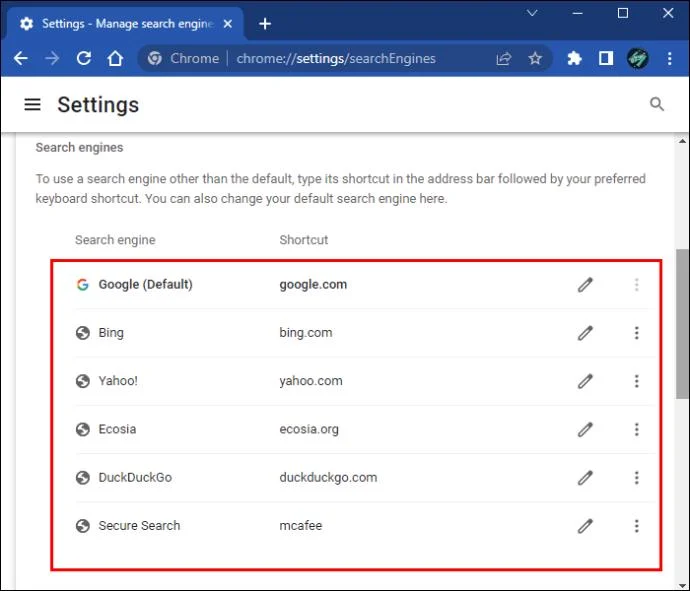Viewport: 690px width, 591px height.
Task: Click the globe icon beside DuckDuckGo
Action: tap(83, 477)
